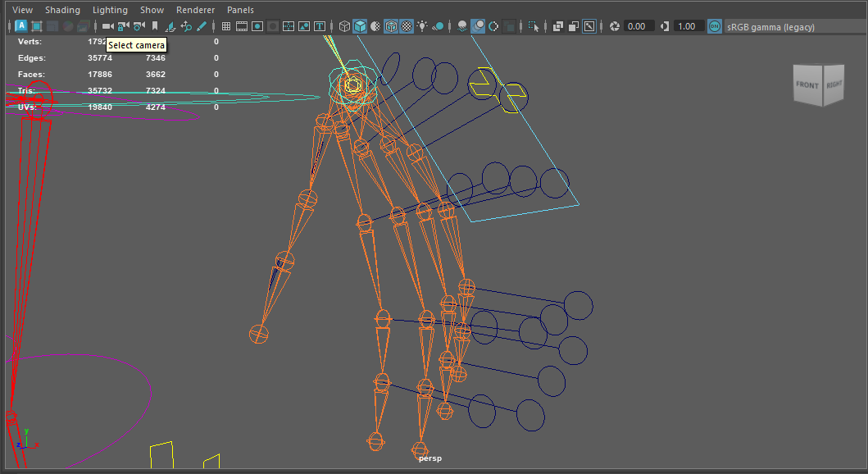Expand the Renderer menu

pos(196,10)
